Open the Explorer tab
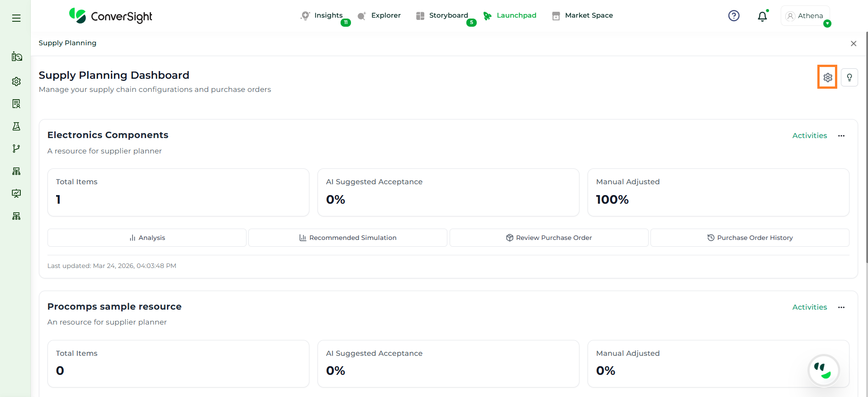The width and height of the screenshot is (868, 397). [x=385, y=15]
